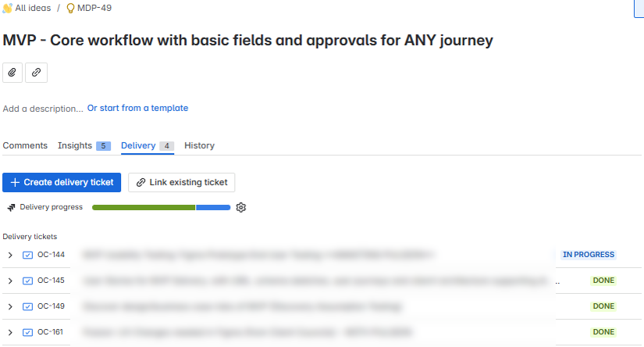644x347 pixels.
Task: Click Or start from a template link
Action: tap(137, 108)
